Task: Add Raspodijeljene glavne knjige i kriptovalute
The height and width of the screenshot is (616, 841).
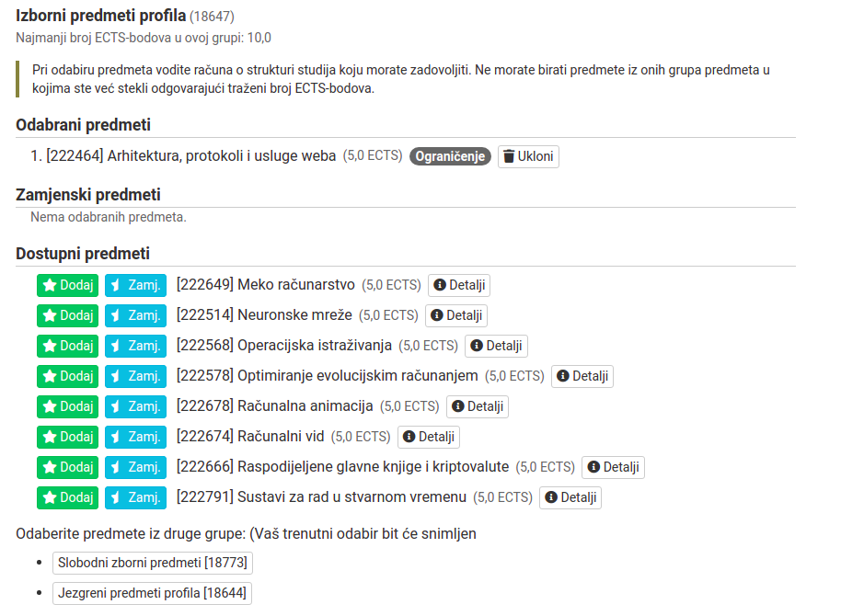Action: pos(67,467)
